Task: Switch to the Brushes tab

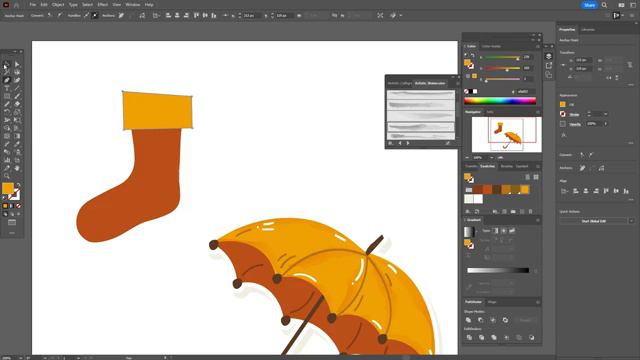Action: 507,167
